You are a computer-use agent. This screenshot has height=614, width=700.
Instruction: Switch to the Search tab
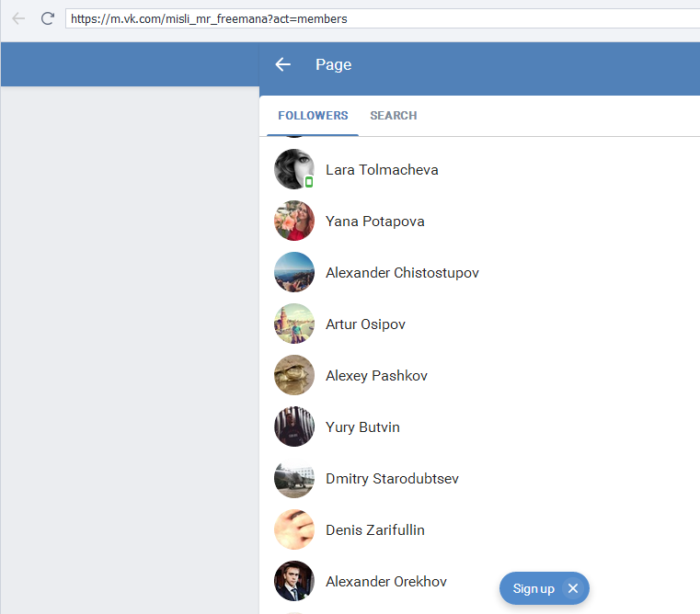coord(394,116)
